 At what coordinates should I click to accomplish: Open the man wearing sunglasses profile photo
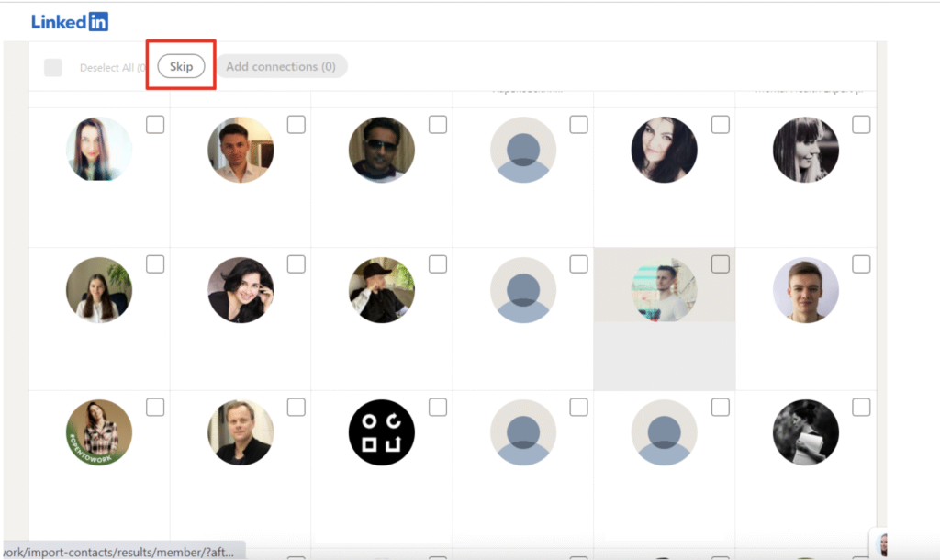pos(382,150)
